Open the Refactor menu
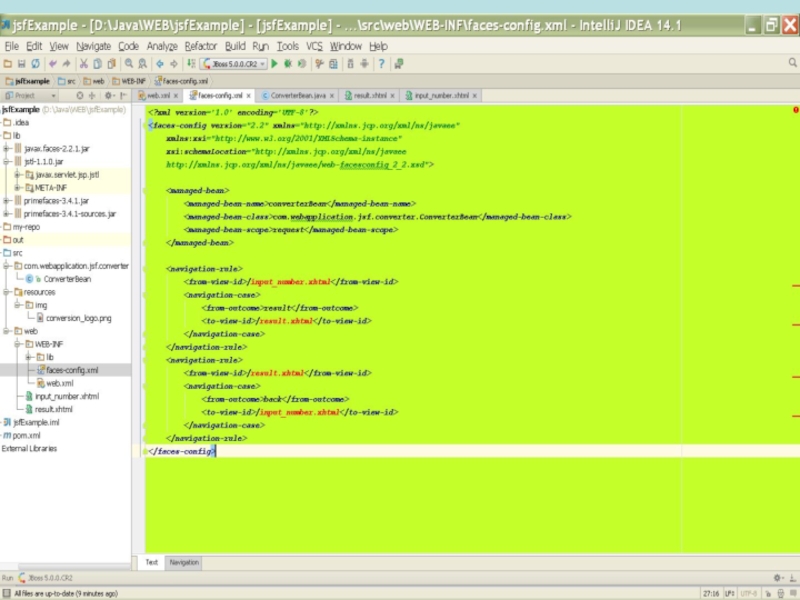 coord(200,46)
